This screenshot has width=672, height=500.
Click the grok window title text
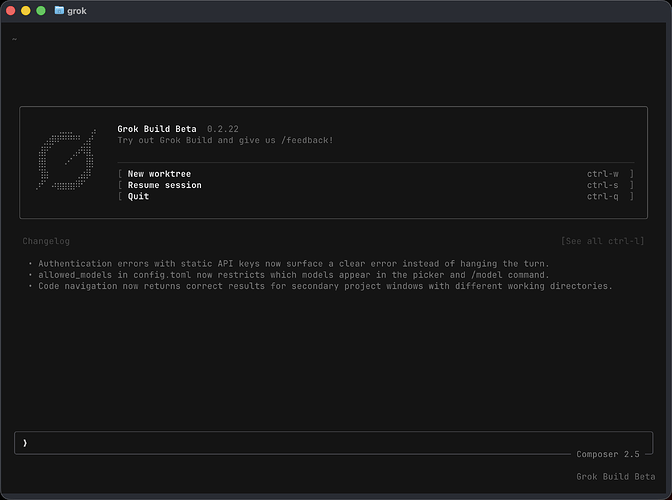pyautogui.click(x=77, y=11)
